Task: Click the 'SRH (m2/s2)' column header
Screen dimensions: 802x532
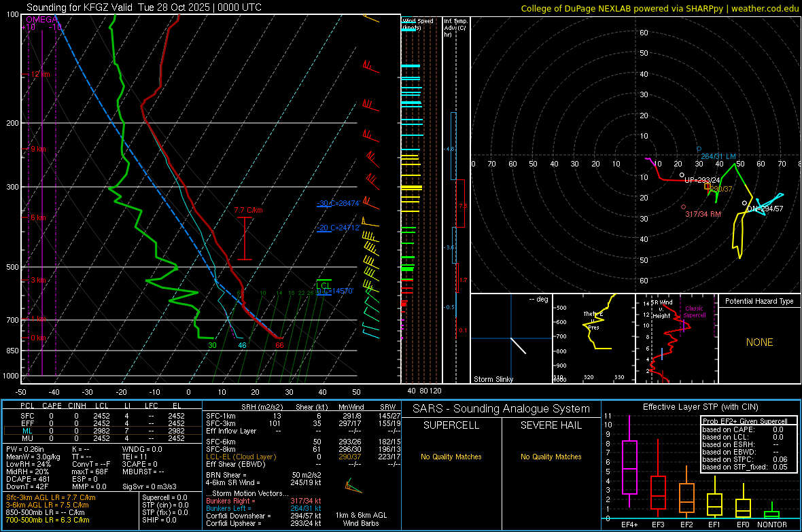Action: point(262,407)
